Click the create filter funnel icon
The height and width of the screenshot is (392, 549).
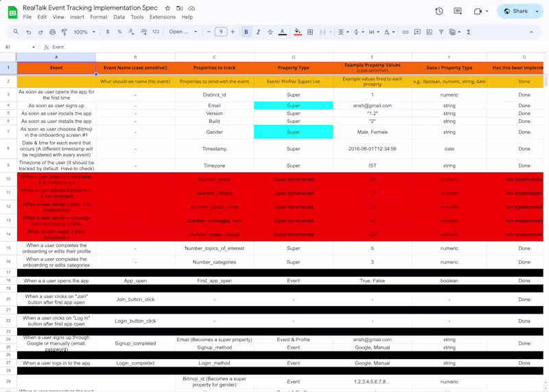pyautogui.click(x=441, y=32)
